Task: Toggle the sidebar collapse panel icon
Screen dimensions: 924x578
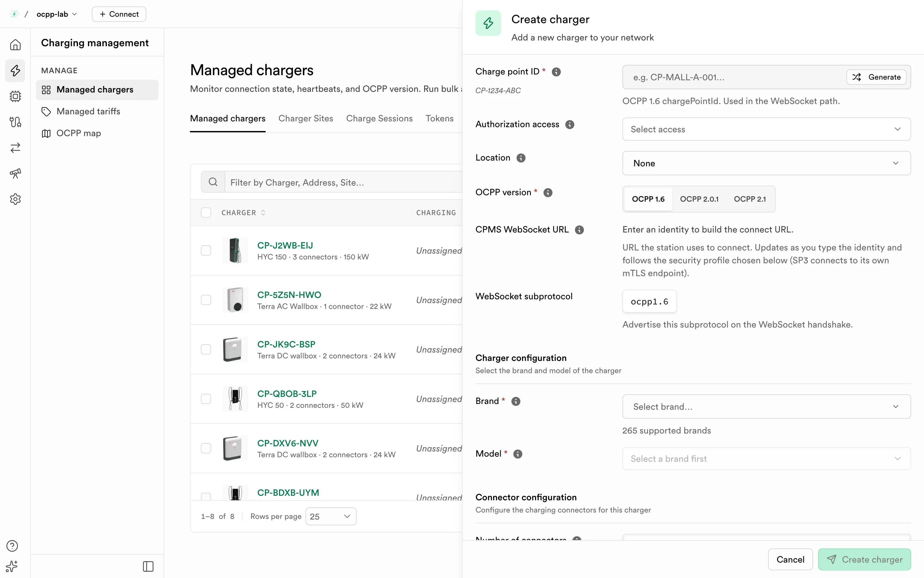Action: point(148,566)
